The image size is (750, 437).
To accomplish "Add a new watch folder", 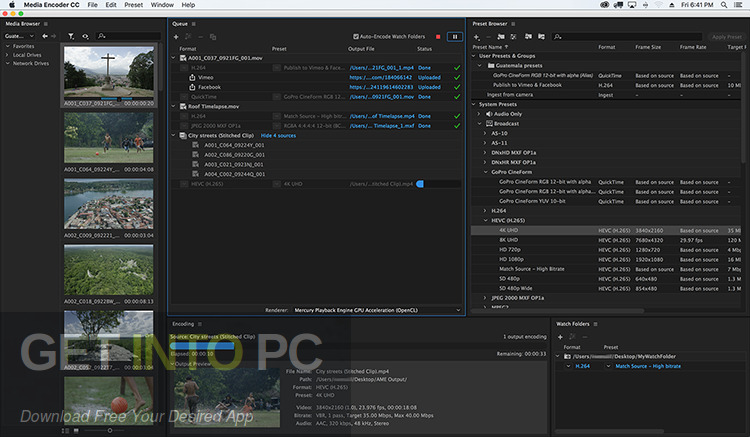I will [x=560, y=337].
